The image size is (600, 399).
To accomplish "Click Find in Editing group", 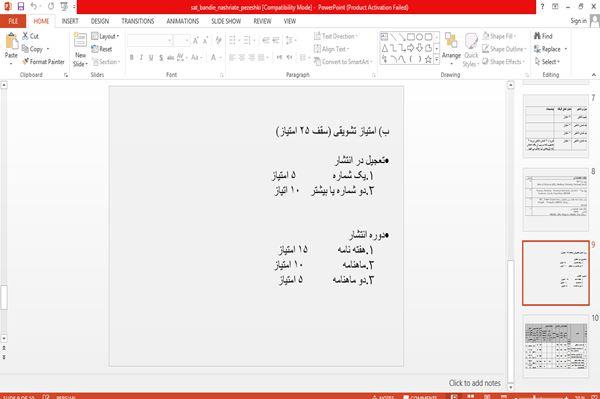I will point(543,36).
